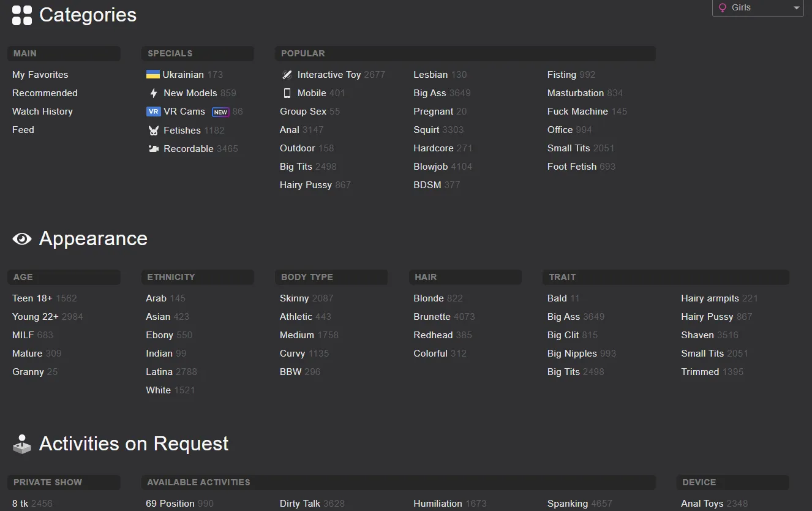The width and height of the screenshot is (812, 511).
Task: Click the Mobile phone icon
Action: pos(287,93)
